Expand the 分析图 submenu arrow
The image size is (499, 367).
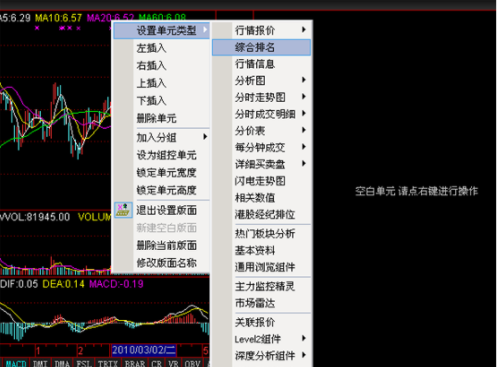tap(304, 80)
